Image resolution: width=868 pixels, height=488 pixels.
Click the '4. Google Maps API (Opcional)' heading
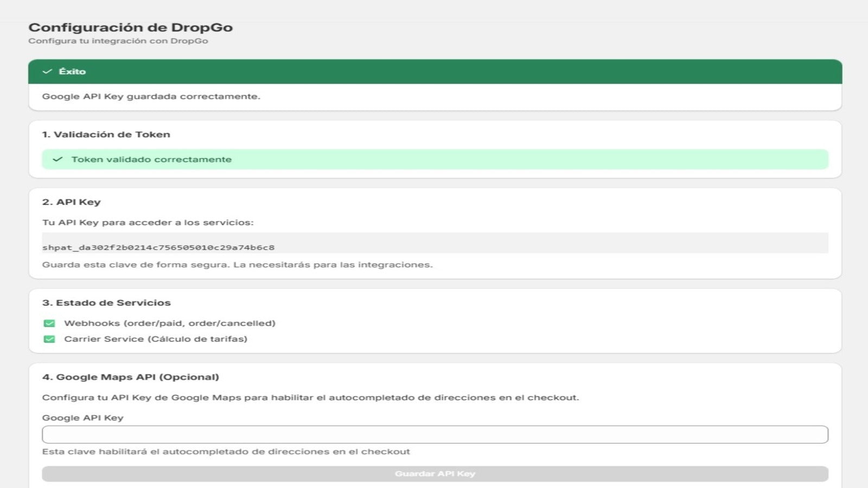point(131,377)
